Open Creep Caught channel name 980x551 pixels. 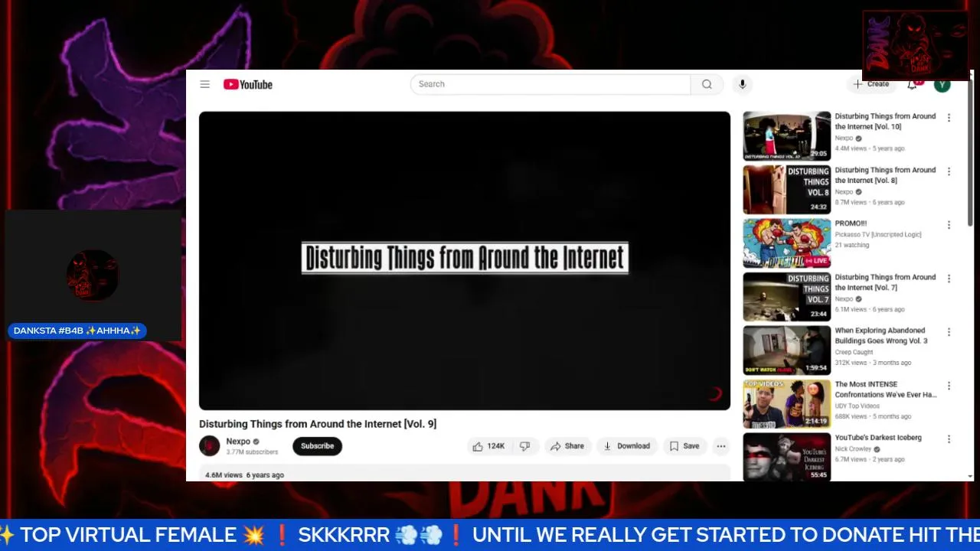854,352
